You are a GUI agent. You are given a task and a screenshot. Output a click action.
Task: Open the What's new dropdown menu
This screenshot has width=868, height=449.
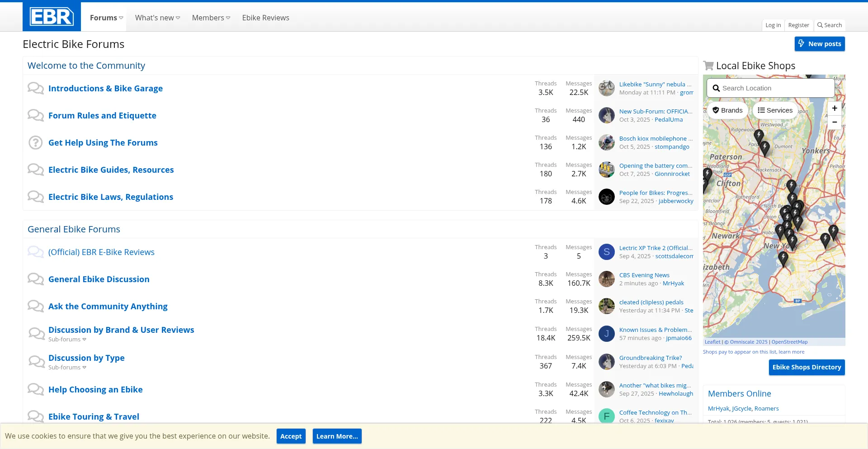(x=157, y=18)
